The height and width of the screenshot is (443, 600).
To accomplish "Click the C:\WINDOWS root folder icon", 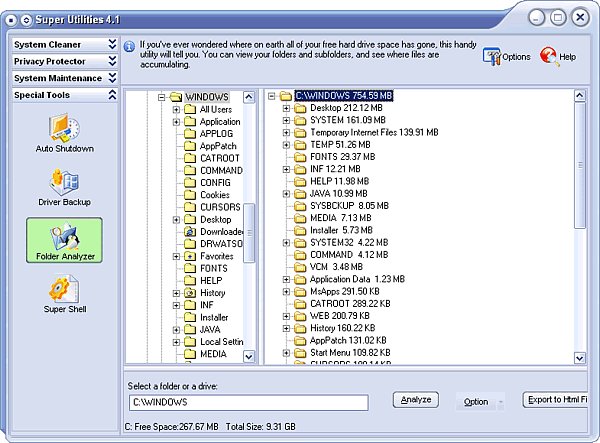I will [x=286, y=96].
